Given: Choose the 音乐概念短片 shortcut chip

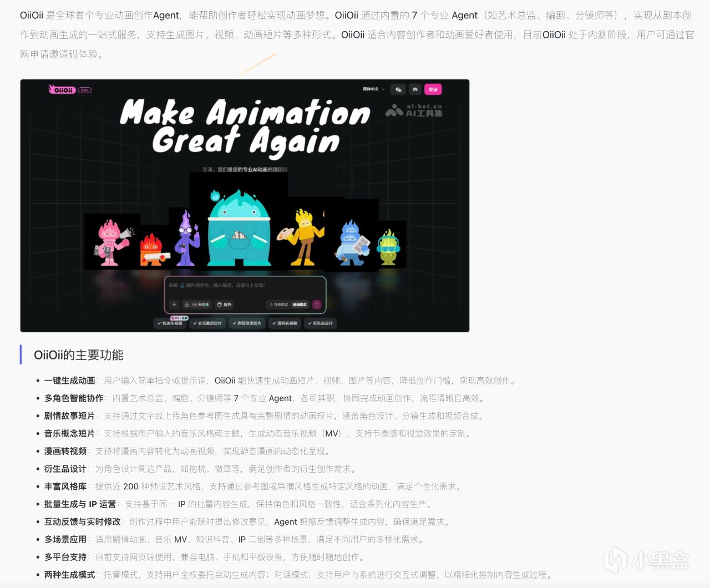Looking at the screenshot, I should (207, 323).
